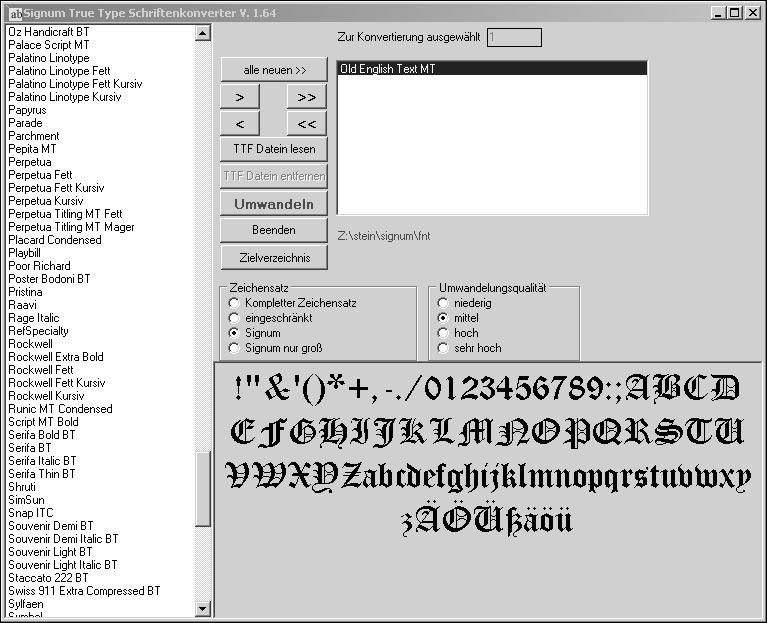Select 'Staccato 222 BT' font

[48, 578]
